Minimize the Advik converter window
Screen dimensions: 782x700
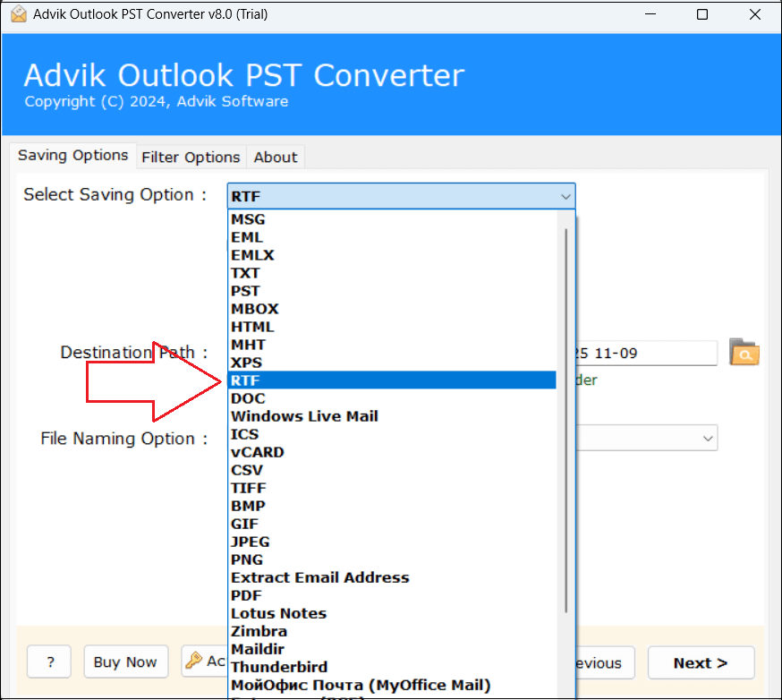pos(650,14)
